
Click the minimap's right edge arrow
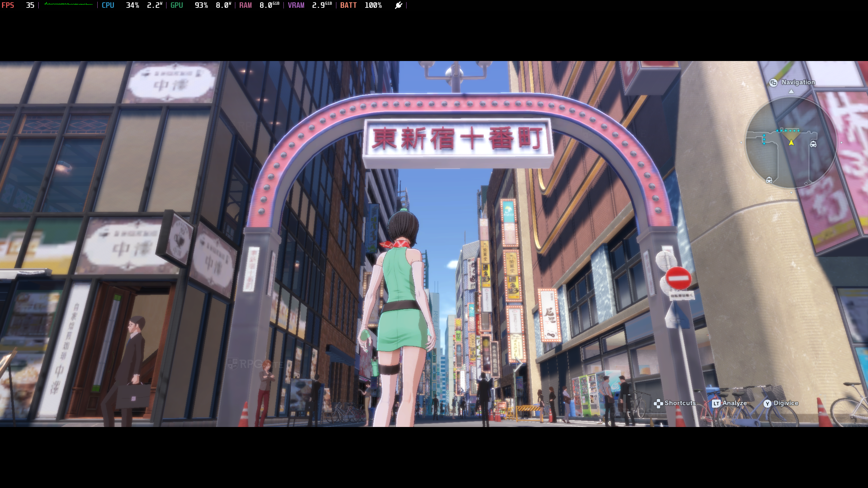[x=842, y=143]
